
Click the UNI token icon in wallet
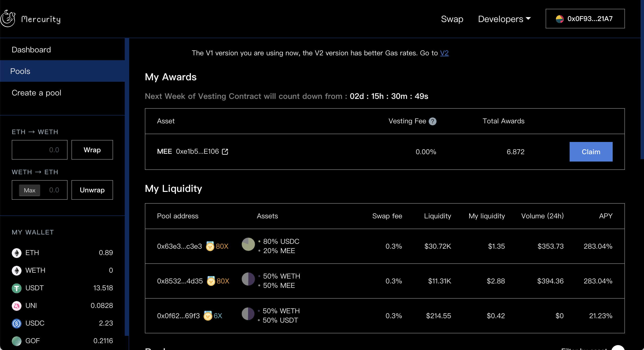pyautogui.click(x=16, y=305)
